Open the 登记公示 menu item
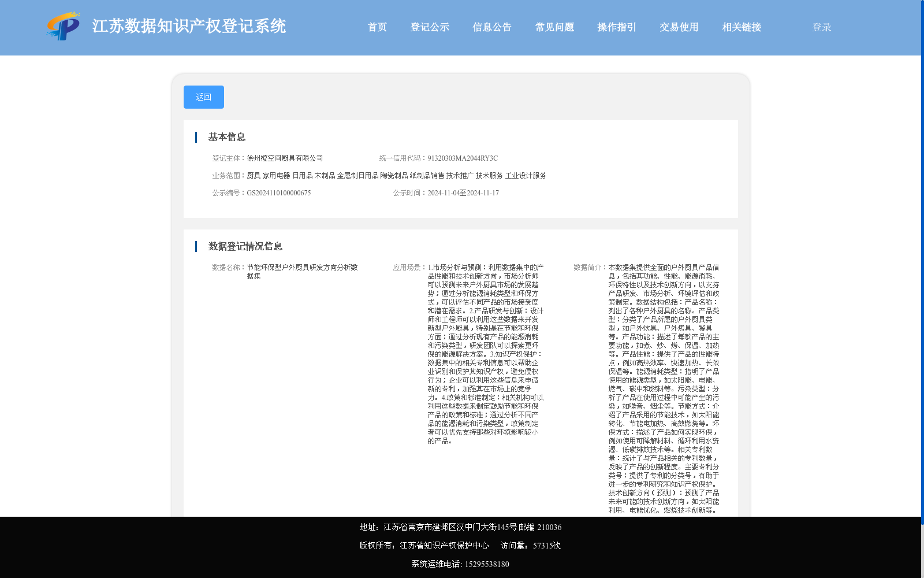The width and height of the screenshot is (924, 578). 430,27
